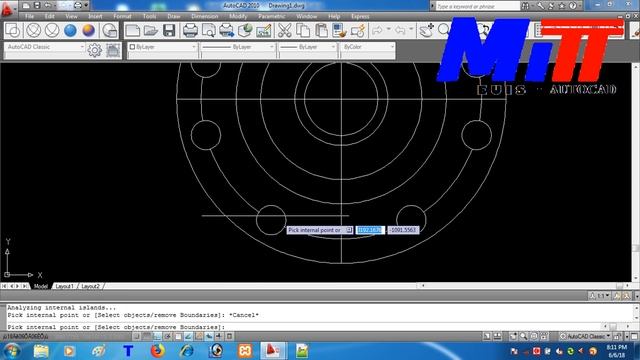640x360 pixels.
Task: Click the ByLayer color swatch square
Action: coord(132,47)
